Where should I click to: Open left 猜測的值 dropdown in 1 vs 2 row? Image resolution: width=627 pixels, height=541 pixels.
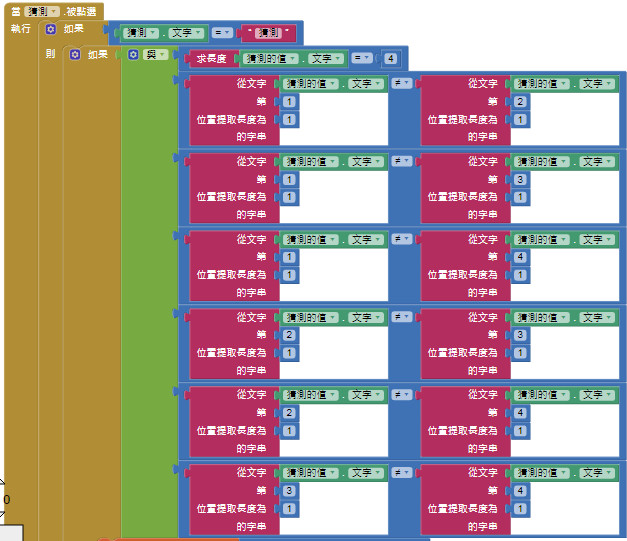click(x=311, y=84)
